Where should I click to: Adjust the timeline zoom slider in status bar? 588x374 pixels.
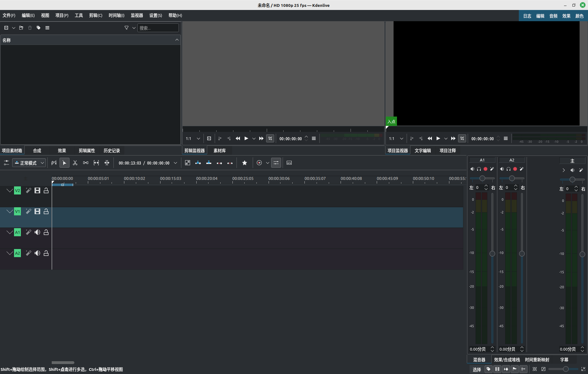564,369
